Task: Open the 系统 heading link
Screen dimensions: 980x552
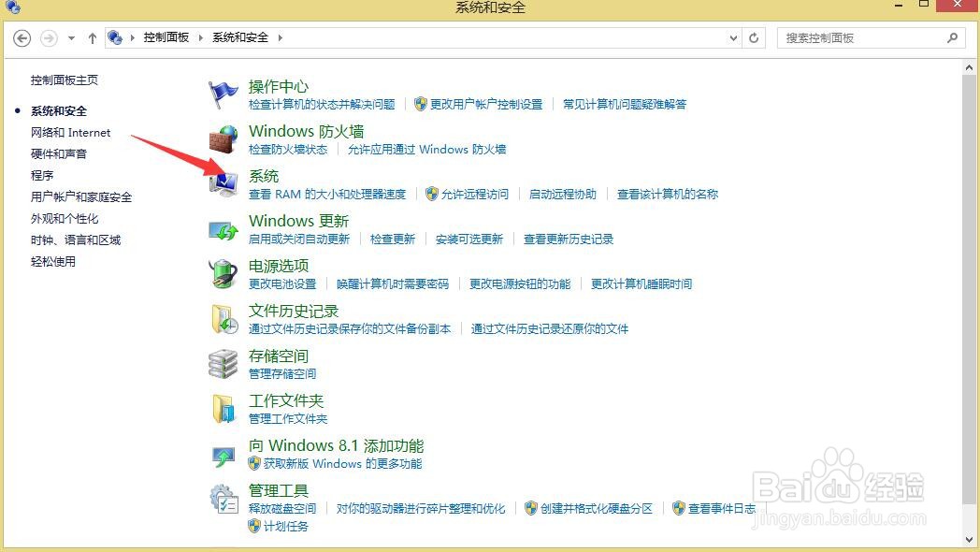Action: pyautogui.click(x=264, y=176)
